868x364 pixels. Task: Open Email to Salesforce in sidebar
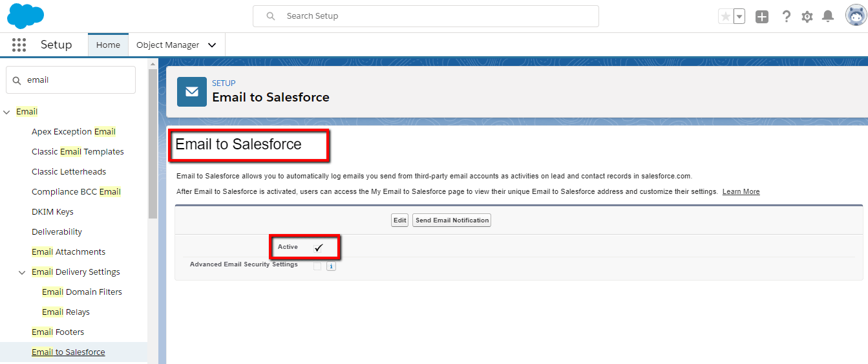[68, 352]
